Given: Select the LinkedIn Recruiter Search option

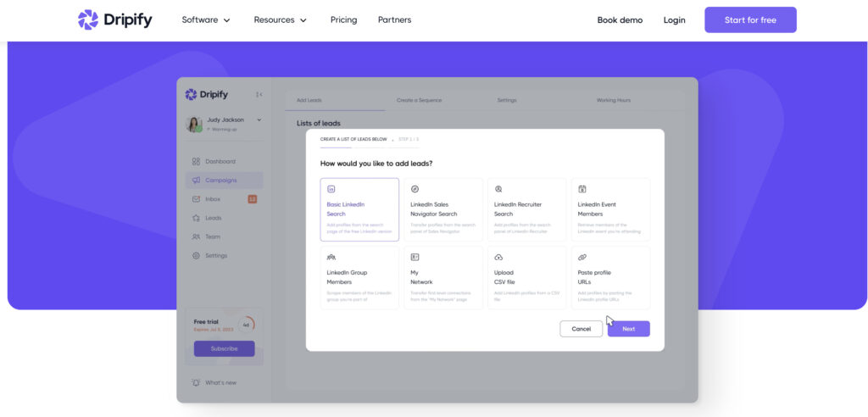Looking at the screenshot, I should (x=527, y=209).
